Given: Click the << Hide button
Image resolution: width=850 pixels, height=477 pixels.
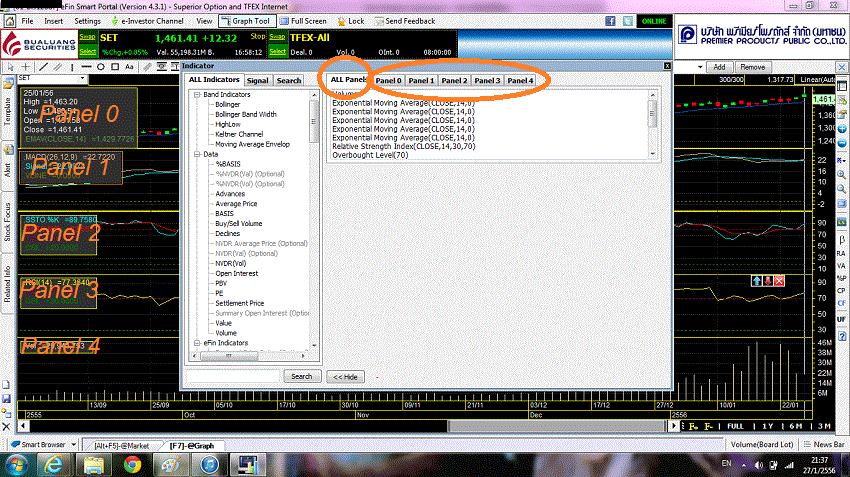Looking at the screenshot, I should pyautogui.click(x=345, y=377).
